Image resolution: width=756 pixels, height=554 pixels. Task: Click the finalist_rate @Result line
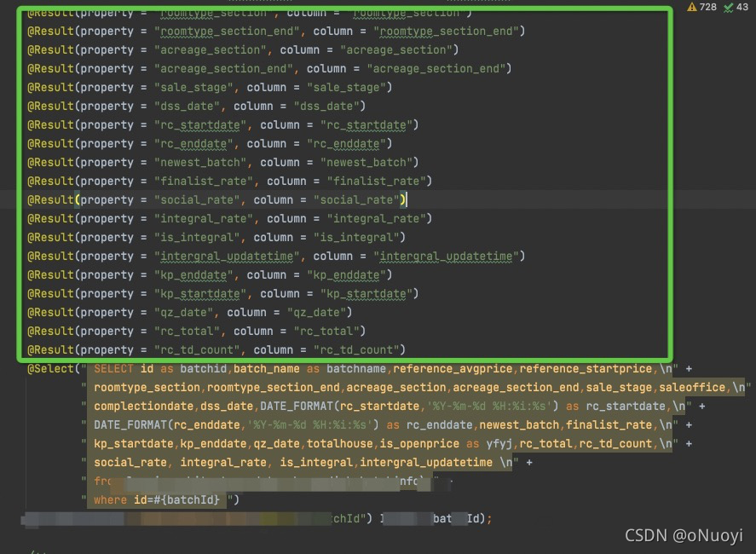[x=229, y=182]
